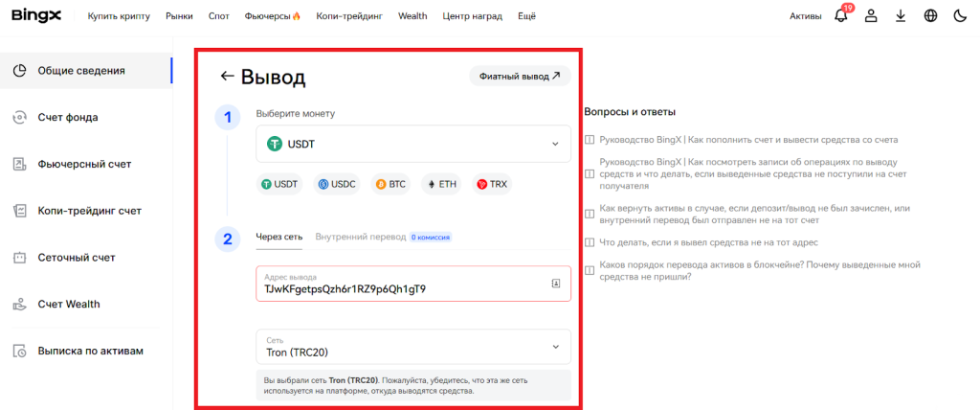980x410 pixels.
Task: Open guide about записи об операциях по выводу
Action: point(752,173)
